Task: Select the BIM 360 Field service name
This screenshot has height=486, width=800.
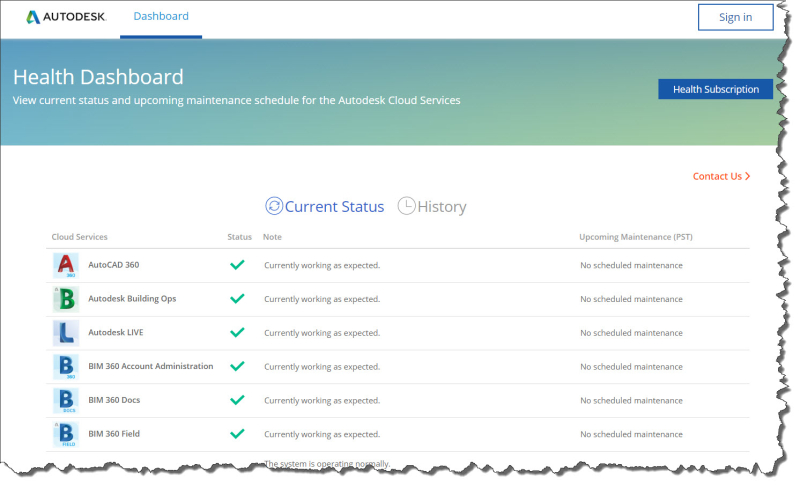Action: point(114,433)
